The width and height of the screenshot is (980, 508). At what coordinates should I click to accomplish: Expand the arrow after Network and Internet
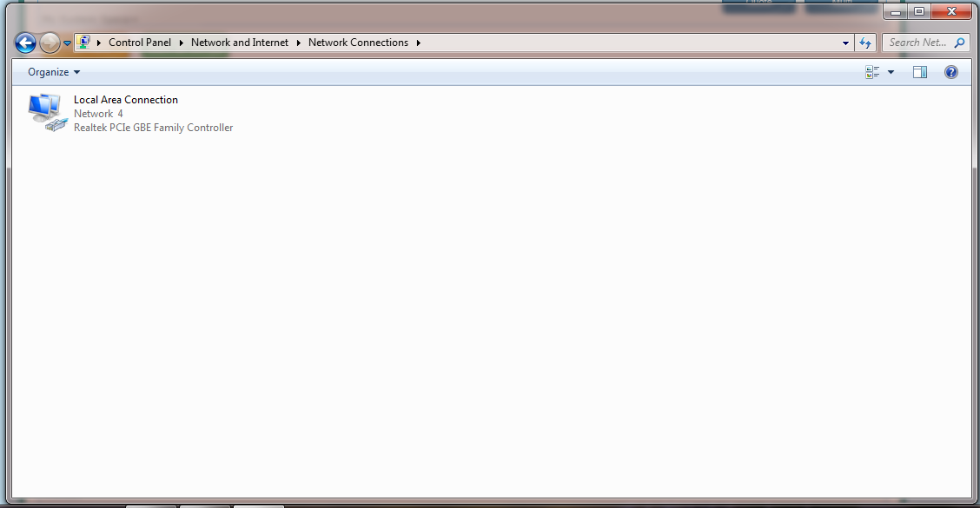(299, 43)
